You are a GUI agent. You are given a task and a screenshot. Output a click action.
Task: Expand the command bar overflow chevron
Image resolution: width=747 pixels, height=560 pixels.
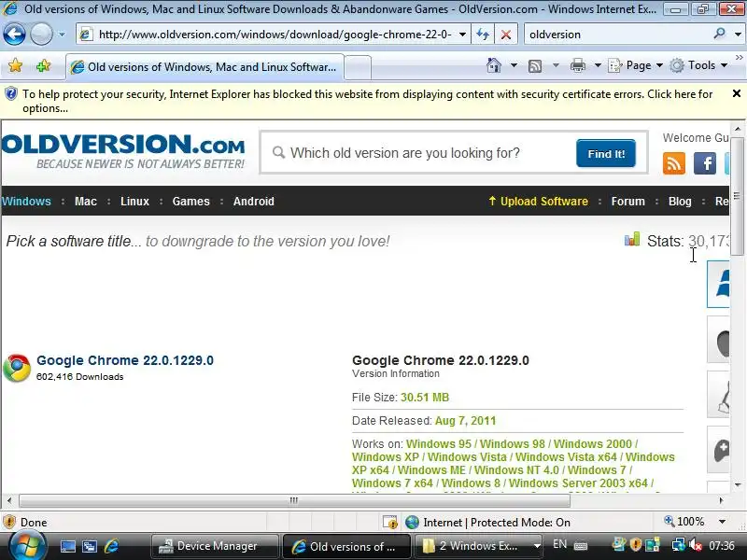click(x=739, y=58)
